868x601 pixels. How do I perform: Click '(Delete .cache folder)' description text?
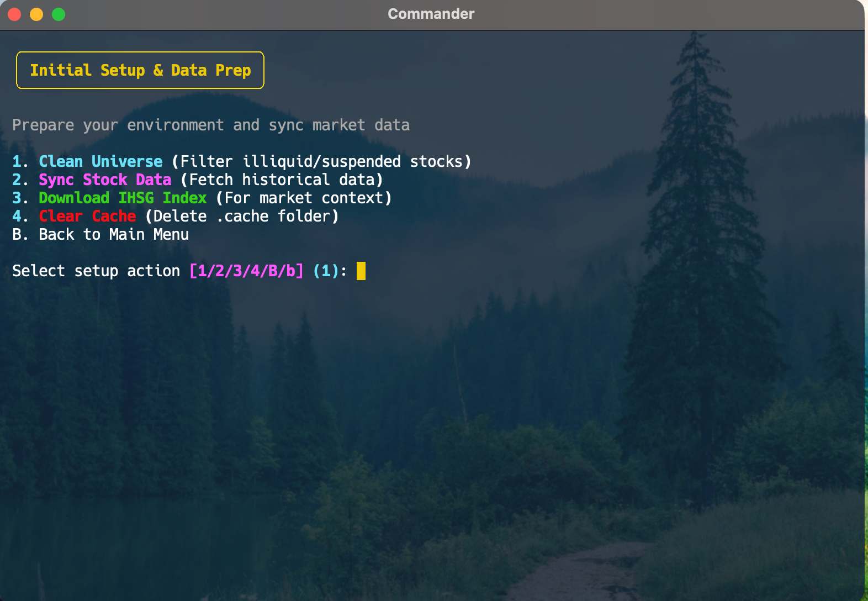242,216
